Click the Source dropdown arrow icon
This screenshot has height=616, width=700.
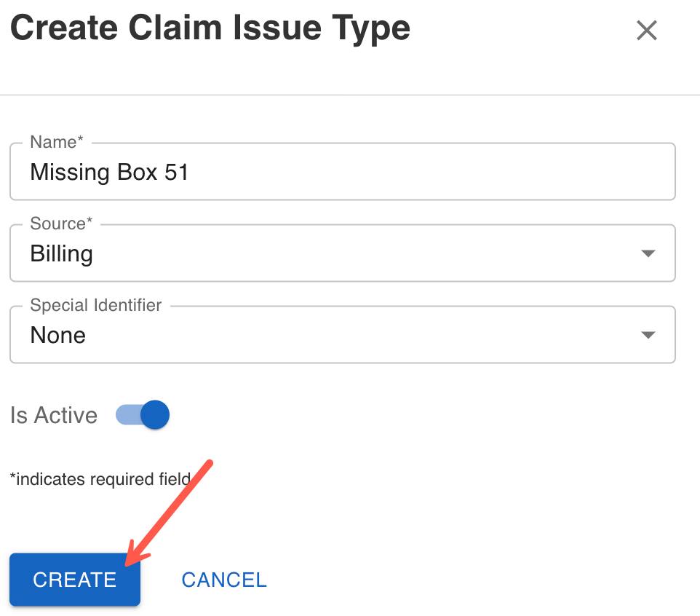(x=647, y=253)
